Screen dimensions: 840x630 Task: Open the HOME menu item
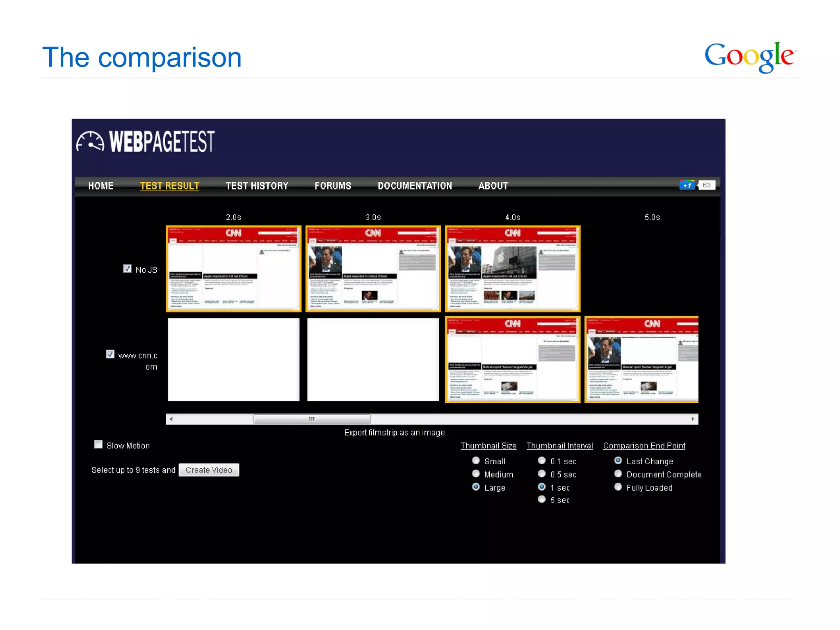pos(101,186)
